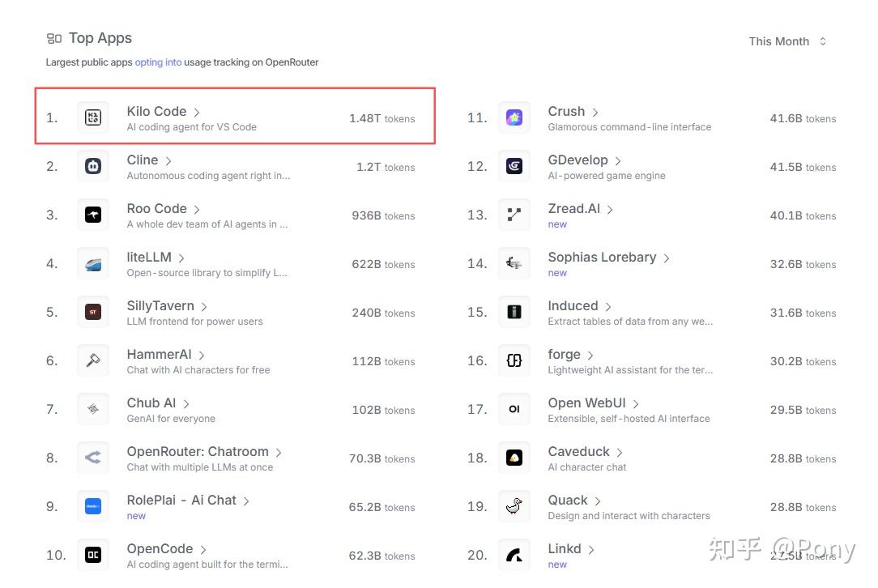Viewport: 878px width, 588px height.
Task: Open the OpenCode app title link
Action: [160, 549]
